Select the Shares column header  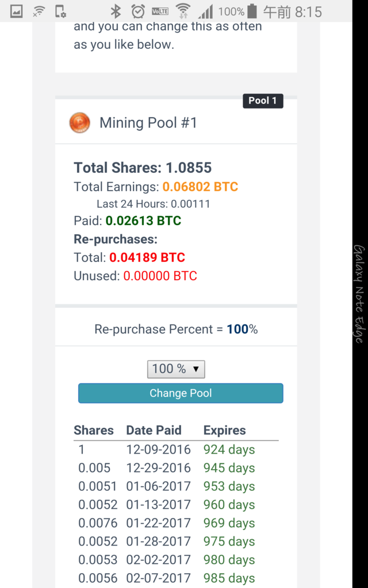(x=94, y=430)
